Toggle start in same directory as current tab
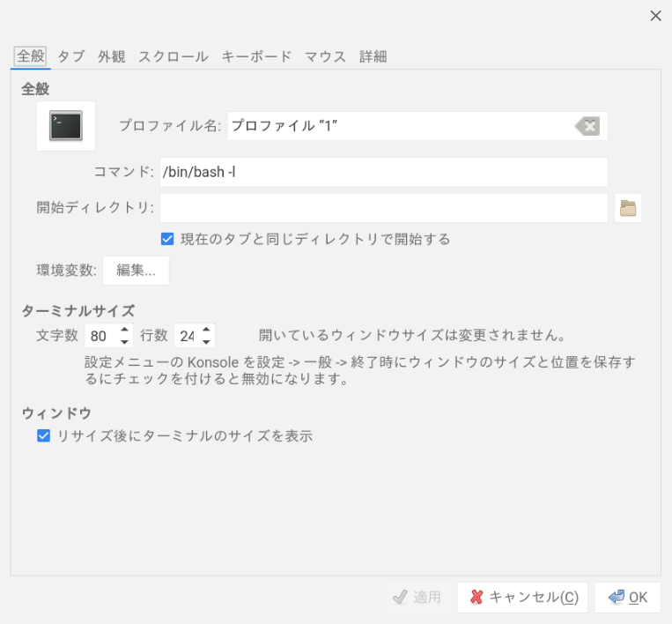Screen dimensions: 672x624 click(167, 239)
